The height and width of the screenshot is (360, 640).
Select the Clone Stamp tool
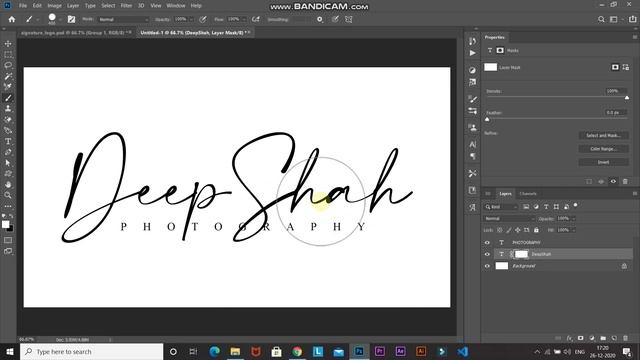8,109
